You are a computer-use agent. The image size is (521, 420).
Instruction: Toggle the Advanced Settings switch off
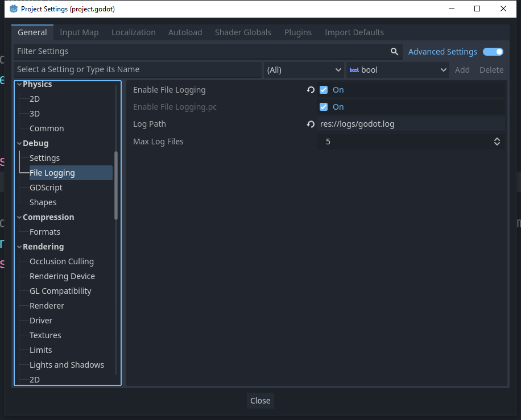[493, 51]
